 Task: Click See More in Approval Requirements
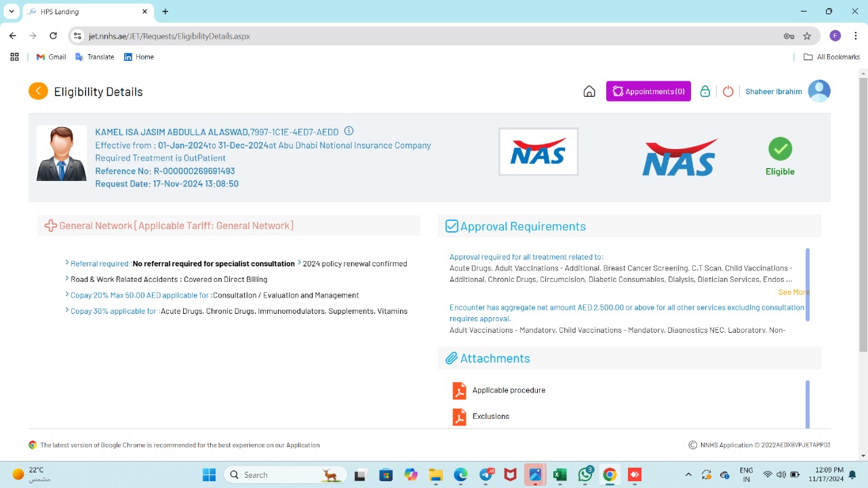click(x=793, y=292)
